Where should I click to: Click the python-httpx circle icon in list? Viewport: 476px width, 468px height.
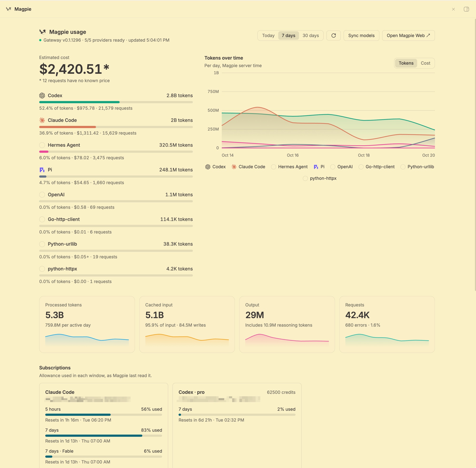tap(42, 269)
